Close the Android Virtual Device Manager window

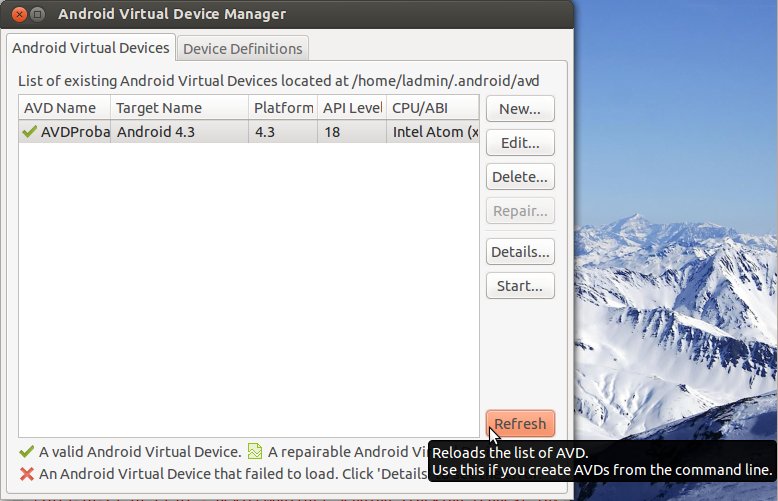(19, 14)
